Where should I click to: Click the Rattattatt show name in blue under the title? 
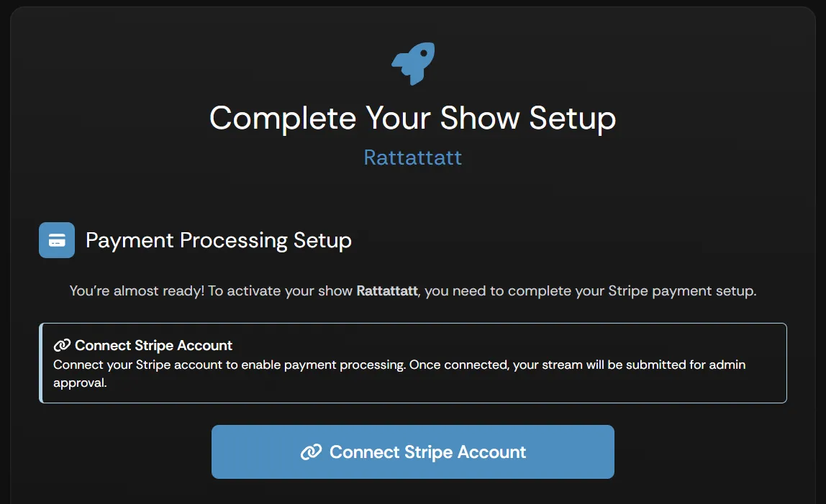point(412,157)
